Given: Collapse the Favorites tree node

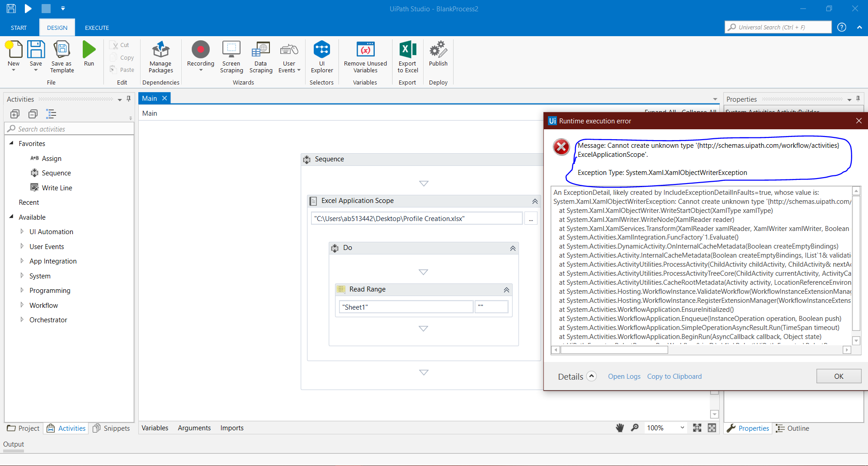Looking at the screenshot, I should point(11,143).
